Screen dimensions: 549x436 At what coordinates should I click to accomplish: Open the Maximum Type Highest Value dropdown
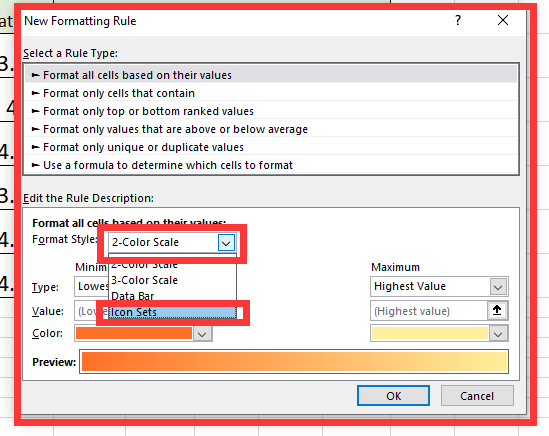498,287
